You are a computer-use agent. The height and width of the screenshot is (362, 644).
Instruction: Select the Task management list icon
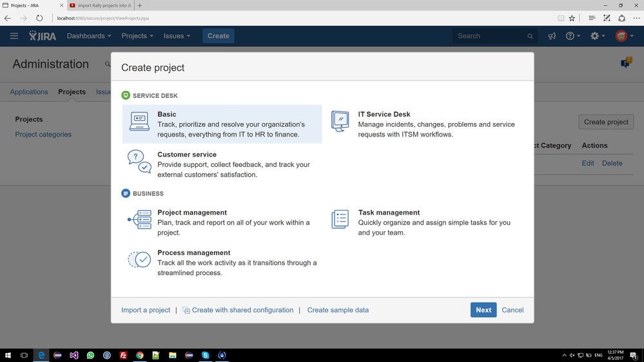click(340, 219)
